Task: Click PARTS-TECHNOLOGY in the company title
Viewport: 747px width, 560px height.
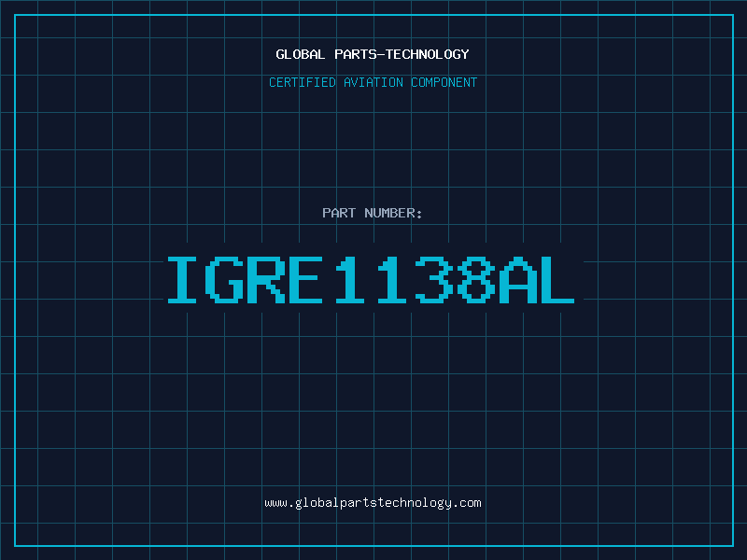Action: (402, 54)
